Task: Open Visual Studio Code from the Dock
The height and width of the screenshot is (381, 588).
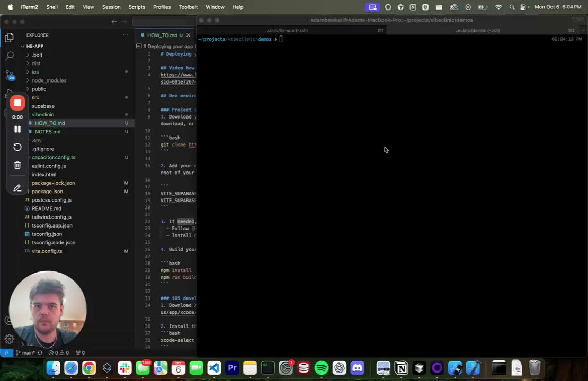Action: (214, 368)
